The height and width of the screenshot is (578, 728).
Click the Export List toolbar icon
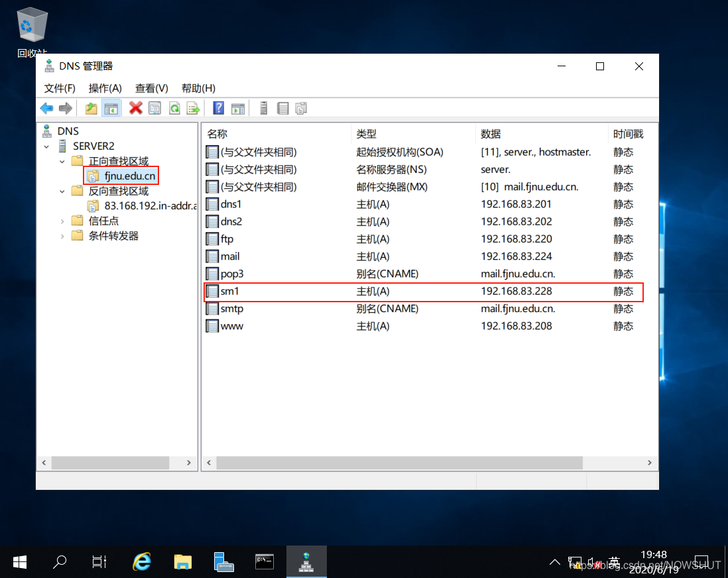click(x=193, y=108)
